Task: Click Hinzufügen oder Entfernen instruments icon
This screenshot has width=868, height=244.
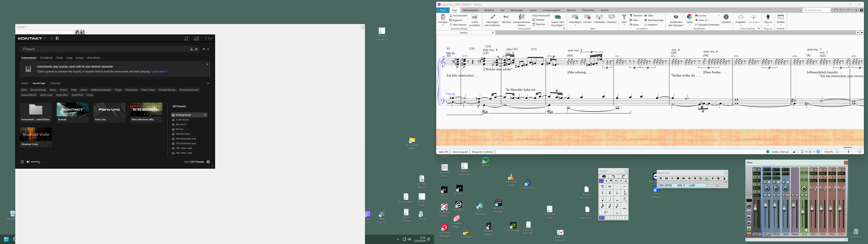Action: point(492,20)
